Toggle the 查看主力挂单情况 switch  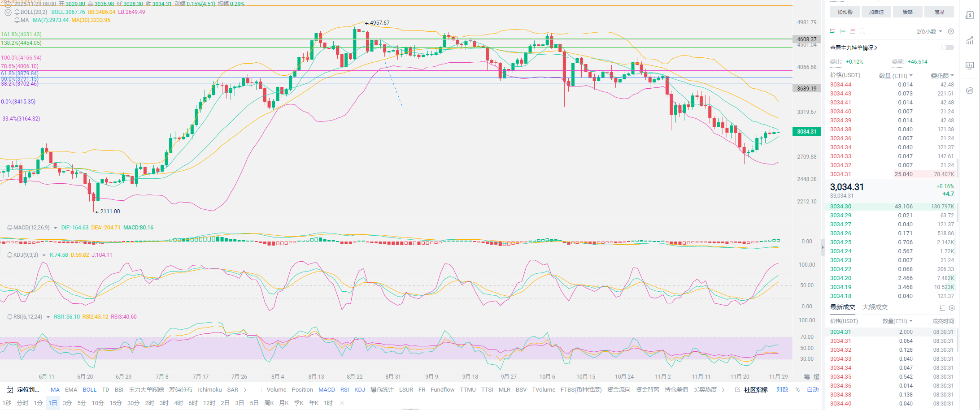coord(947,47)
